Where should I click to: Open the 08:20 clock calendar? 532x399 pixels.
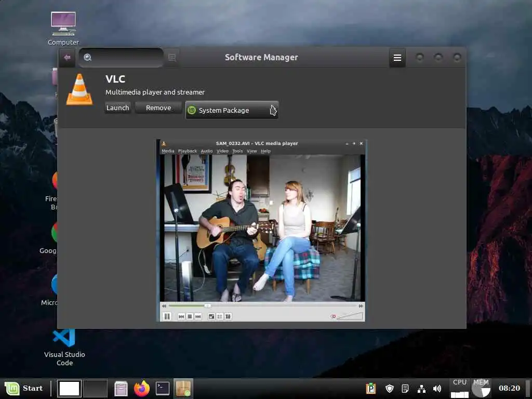coord(509,388)
